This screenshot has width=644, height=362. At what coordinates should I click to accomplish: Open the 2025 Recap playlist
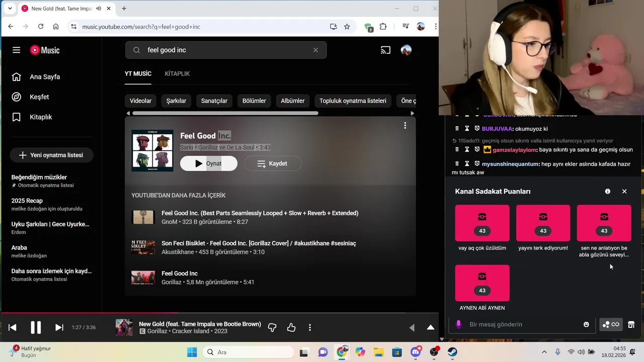point(51,205)
